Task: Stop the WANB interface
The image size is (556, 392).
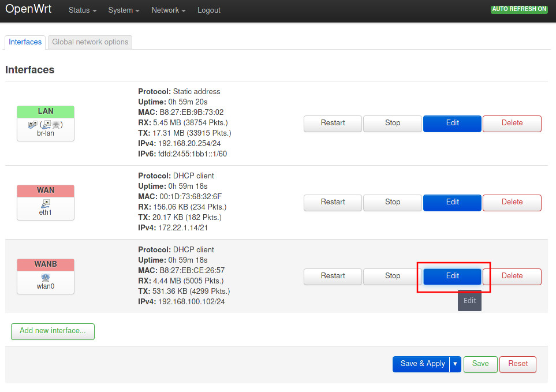Action: coord(393,276)
